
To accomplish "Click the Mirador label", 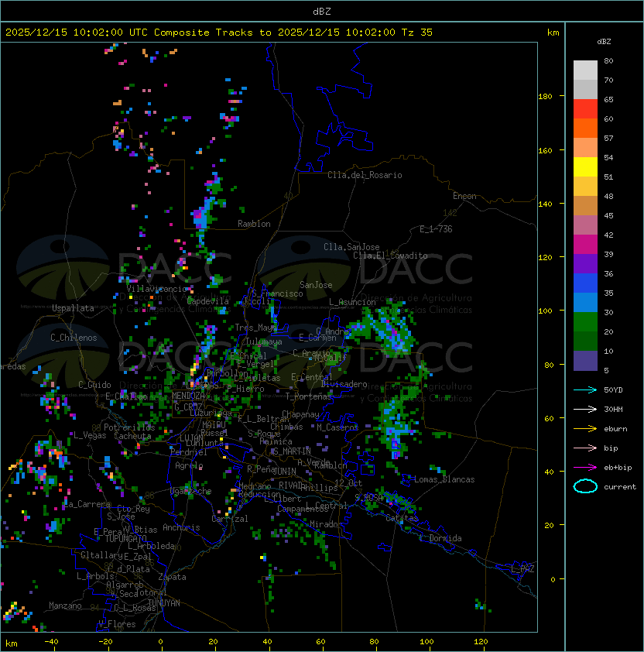I will (327, 524).
